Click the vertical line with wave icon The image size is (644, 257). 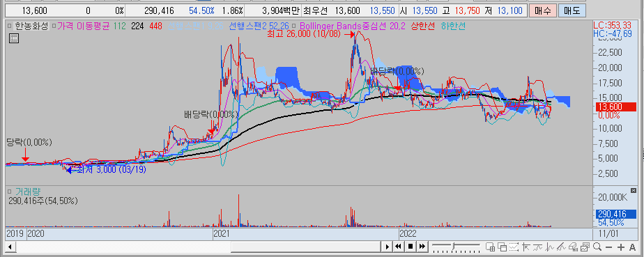click(550, 247)
